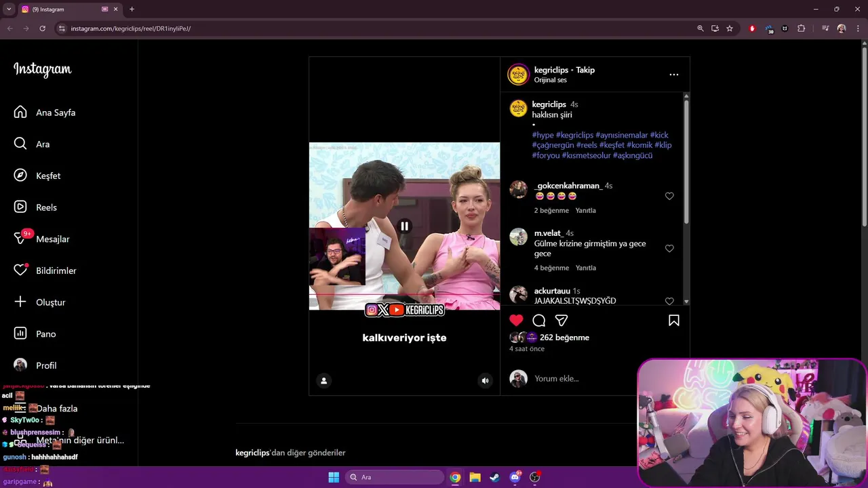
Task: Bookmark this page with star
Action: click(x=730, y=28)
